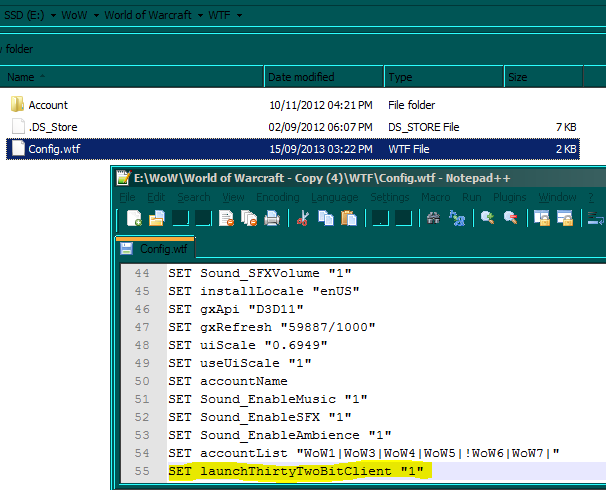Click the Zoom In magnifier icon
This screenshot has height=490, width=606.
point(488,218)
